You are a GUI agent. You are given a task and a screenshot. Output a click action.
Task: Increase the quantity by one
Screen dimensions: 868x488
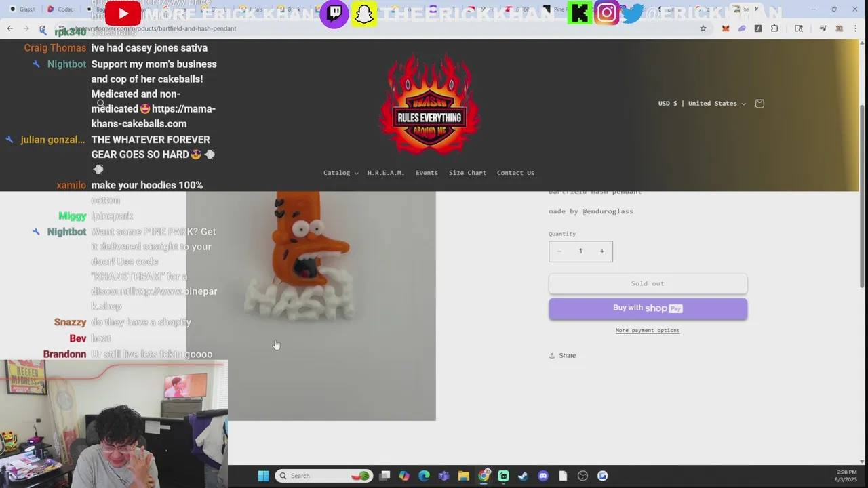coord(601,251)
